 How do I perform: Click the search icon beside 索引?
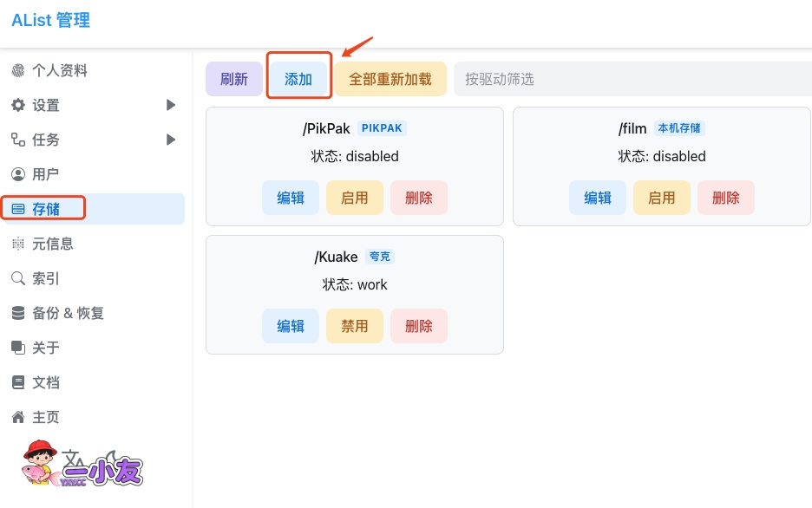click(x=17, y=278)
